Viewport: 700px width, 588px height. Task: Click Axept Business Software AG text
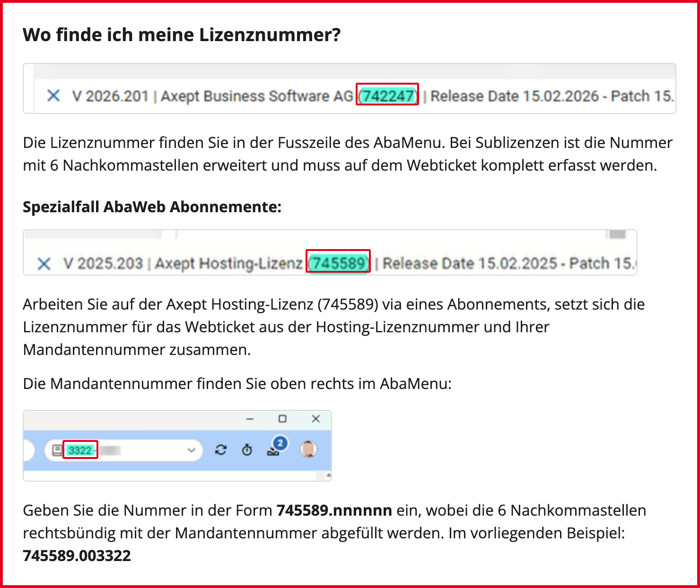(x=257, y=96)
